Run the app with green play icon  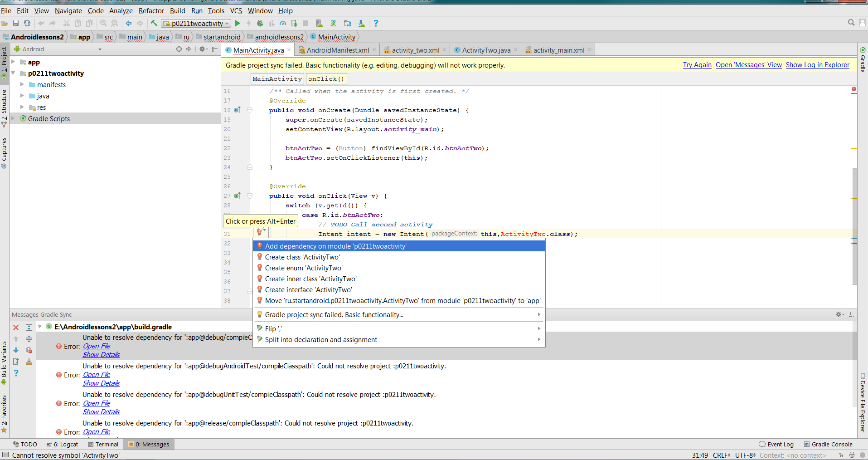pos(238,23)
